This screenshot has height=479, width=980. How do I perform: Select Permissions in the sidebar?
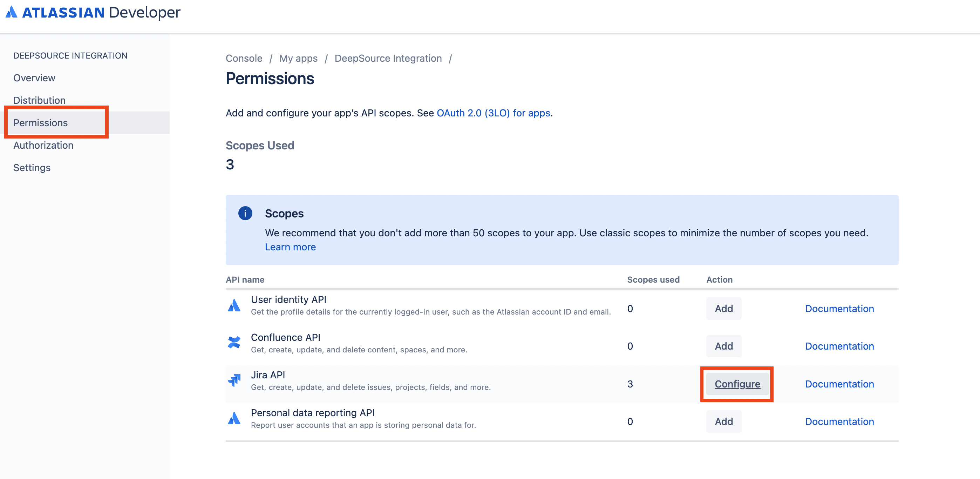tap(40, 122)
